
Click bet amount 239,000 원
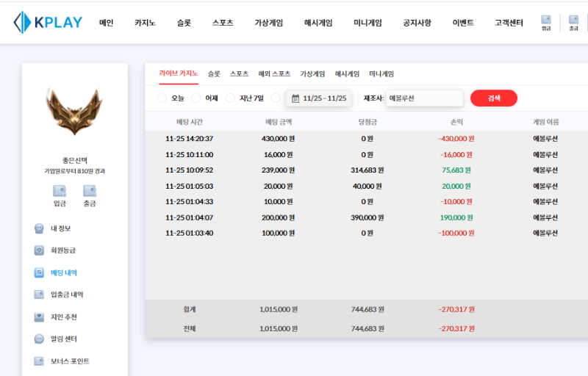(279, 170)
